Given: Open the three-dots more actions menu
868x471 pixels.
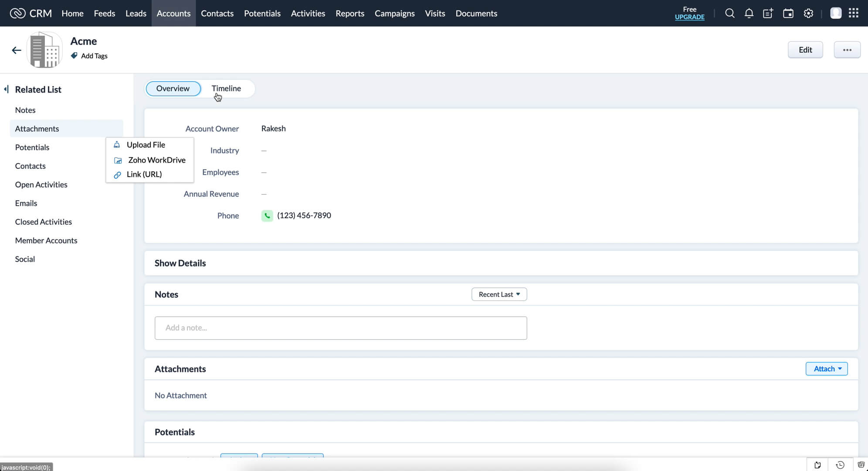Looking at the screenshot, I should tap(847, 50).
